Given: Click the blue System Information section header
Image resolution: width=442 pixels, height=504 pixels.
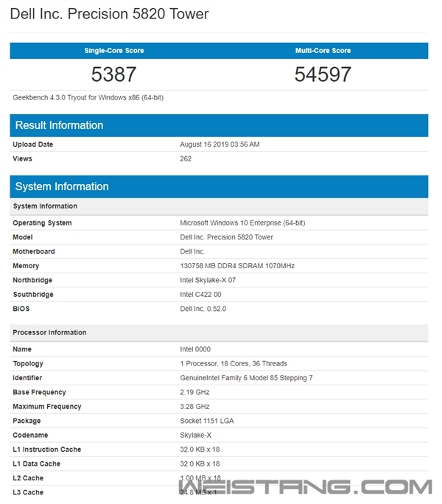Looking at the screenshot, I should [x=62, y=186].
